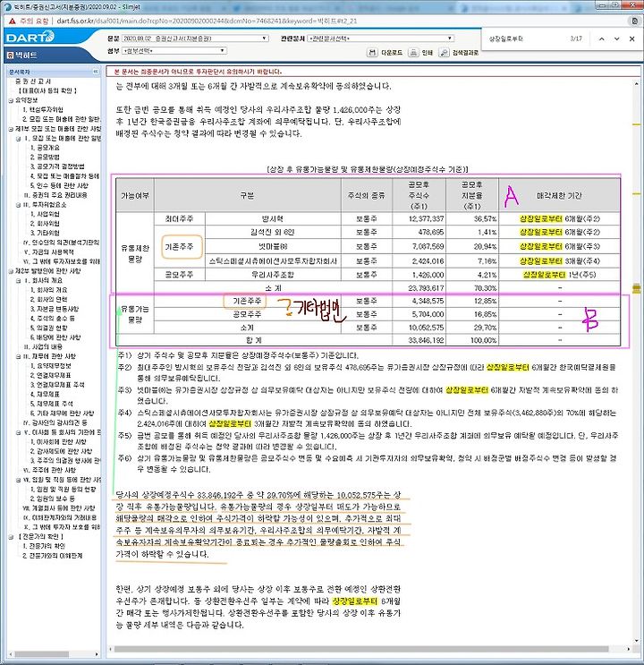Screen dimensions: 644x665
Task: Collapse Ⅶ. 임원 및 직원 node
Action: point(18,480)
